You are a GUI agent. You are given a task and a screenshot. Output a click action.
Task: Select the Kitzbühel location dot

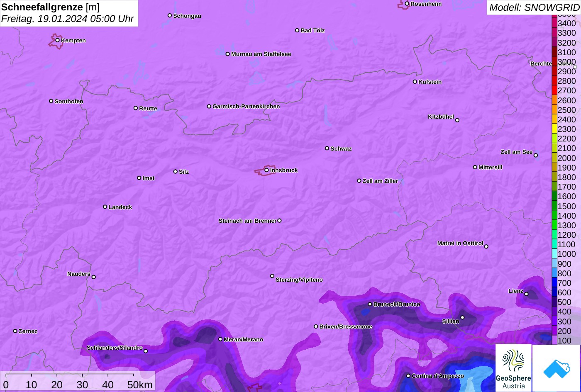pyautogui.click(x=457, y=120)
